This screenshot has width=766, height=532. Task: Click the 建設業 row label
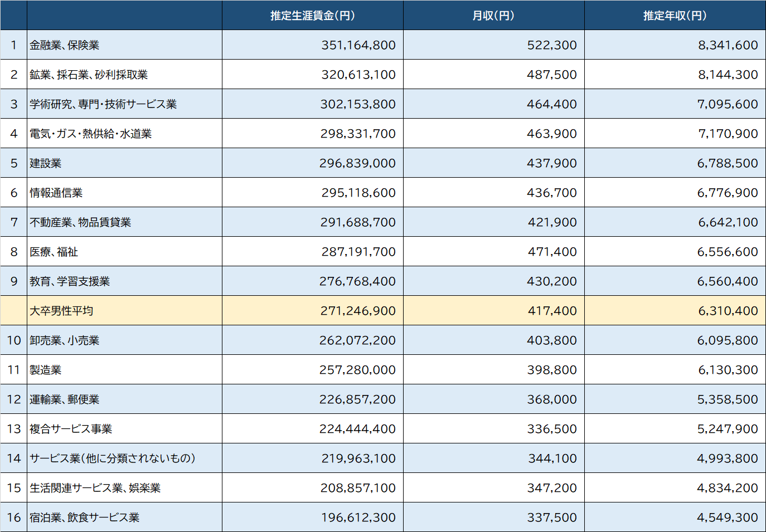[42, 163]
